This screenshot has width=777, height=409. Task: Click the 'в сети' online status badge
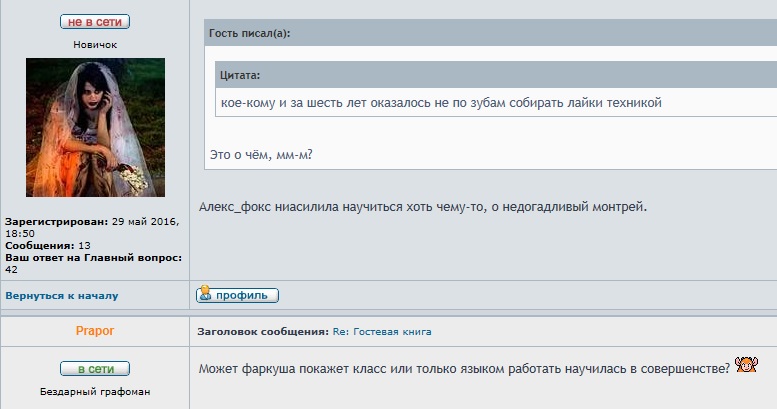[95, 369]
